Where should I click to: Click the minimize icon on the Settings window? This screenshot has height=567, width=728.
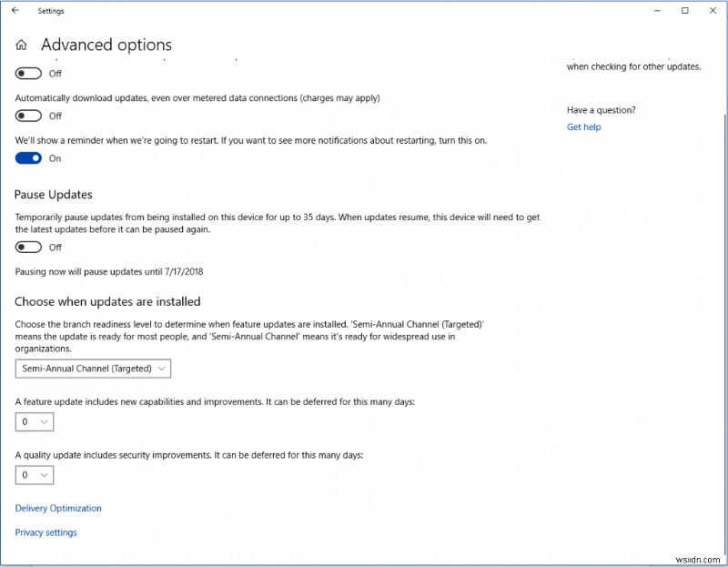(657, 10)
